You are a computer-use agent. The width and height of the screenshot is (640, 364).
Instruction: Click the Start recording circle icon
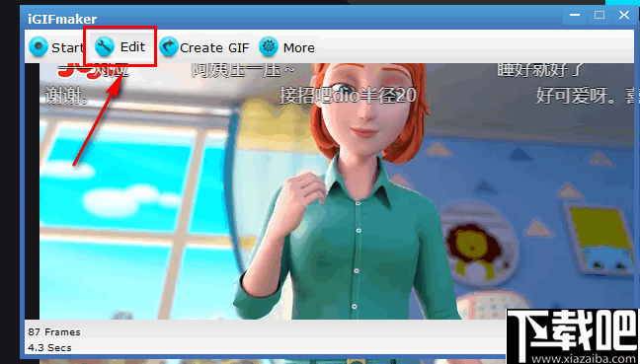coord(39,47)
